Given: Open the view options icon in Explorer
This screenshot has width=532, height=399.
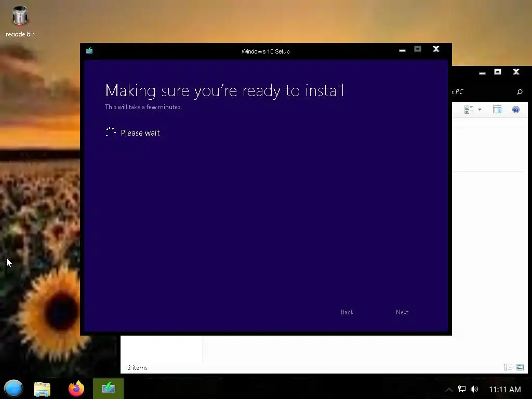Looking at the screenshot, I should coord(469,110).
